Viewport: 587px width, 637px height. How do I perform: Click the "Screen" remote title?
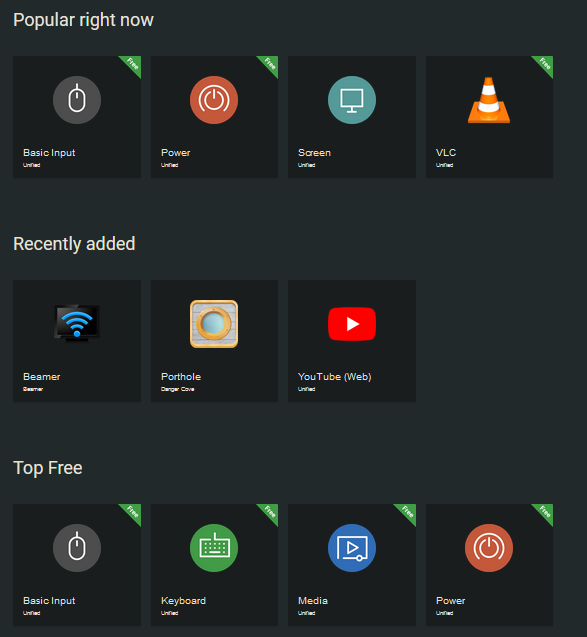pos(314,153)
